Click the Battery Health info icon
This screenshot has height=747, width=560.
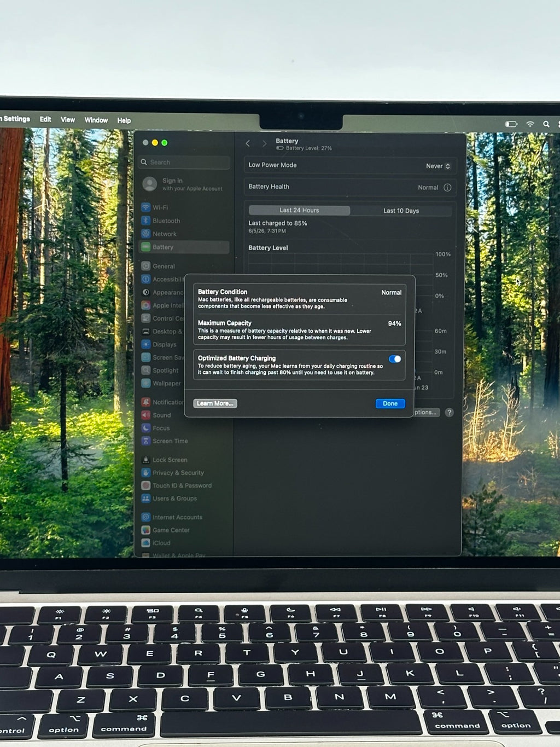coord(447,187)
